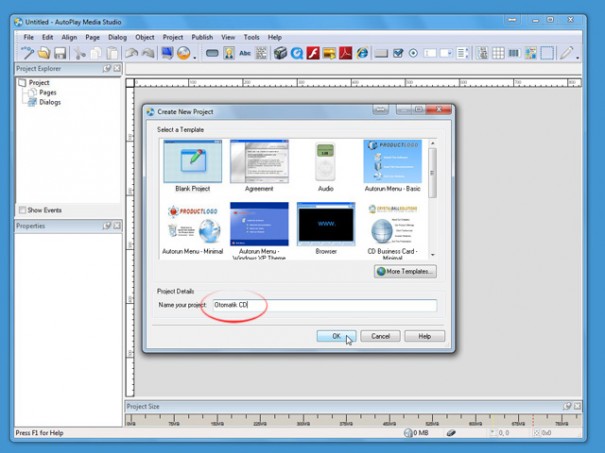The height and width of the screenshot is (453, 605).
Task: Insert a Web browser object
Action: (x=362, y=53)
